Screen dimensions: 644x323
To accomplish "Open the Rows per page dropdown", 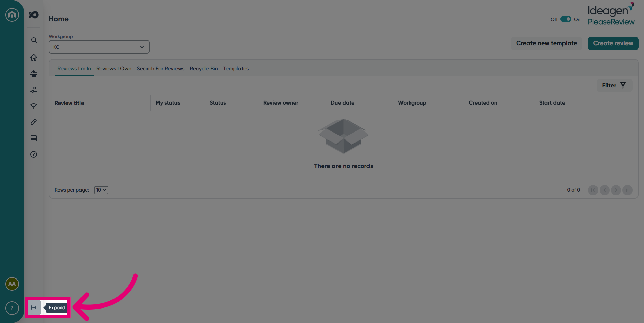I will (101, 190).
